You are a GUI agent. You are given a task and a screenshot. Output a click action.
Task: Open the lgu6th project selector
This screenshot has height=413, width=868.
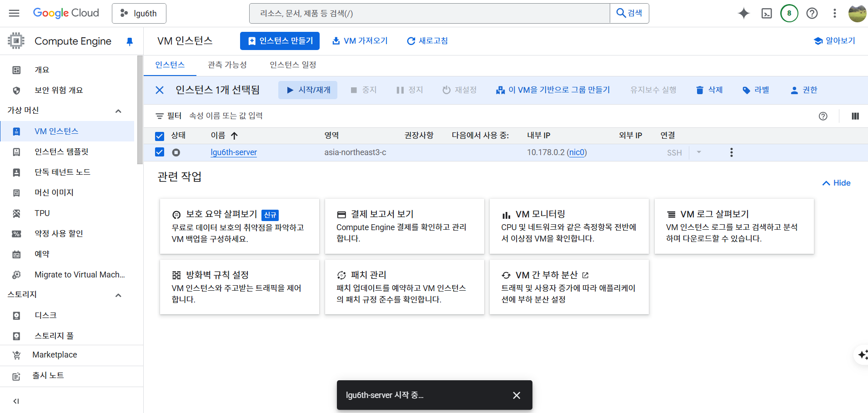(x=139, y=13)
